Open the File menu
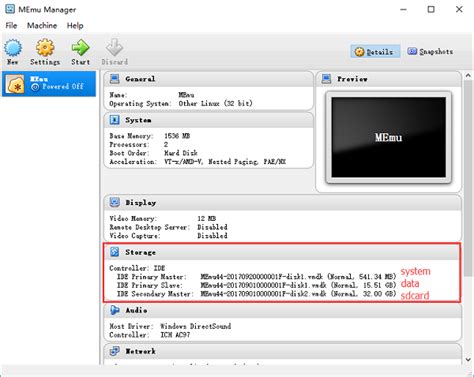Image resolution: width=474 pixels, height=377 pixels. (11, 26)
